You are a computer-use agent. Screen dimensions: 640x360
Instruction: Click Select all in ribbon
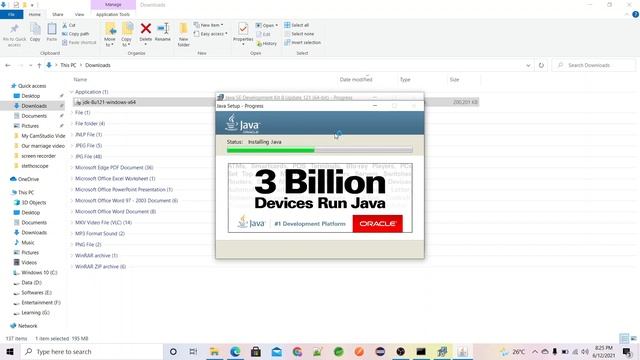[297, 25]
